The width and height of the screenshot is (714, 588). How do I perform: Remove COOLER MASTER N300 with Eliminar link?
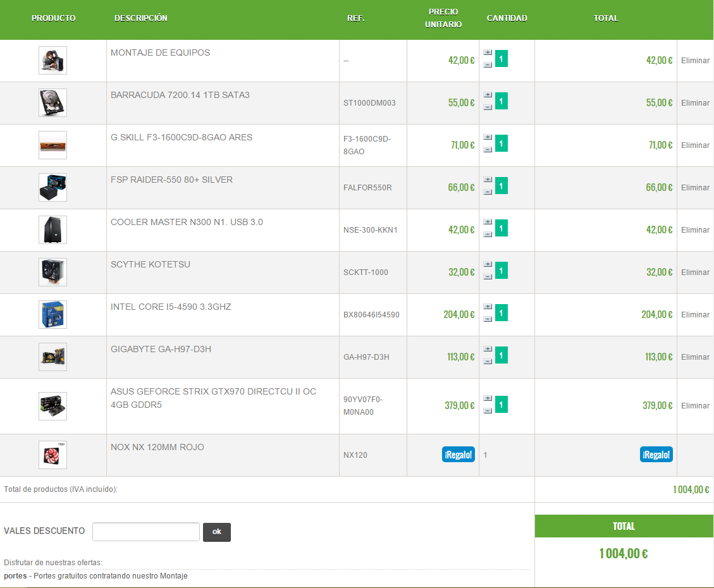[x=695, y=230]
